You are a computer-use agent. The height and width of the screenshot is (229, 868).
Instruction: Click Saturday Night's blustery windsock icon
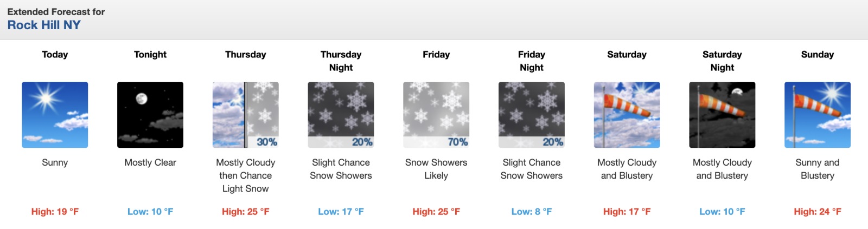click(x=722, y=115)
